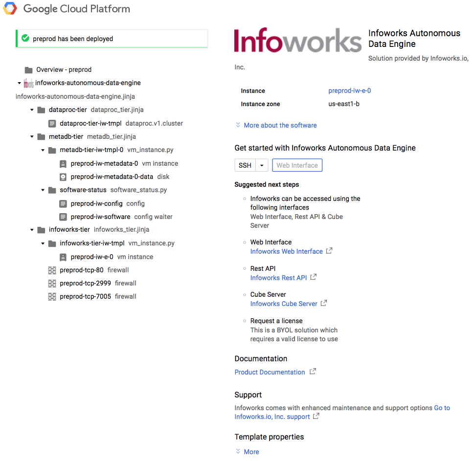Click the preprod-iw-metadata-0-data disk icon
Image resolution: width=476 pixels, height=461 pixels.
(63, 177)
